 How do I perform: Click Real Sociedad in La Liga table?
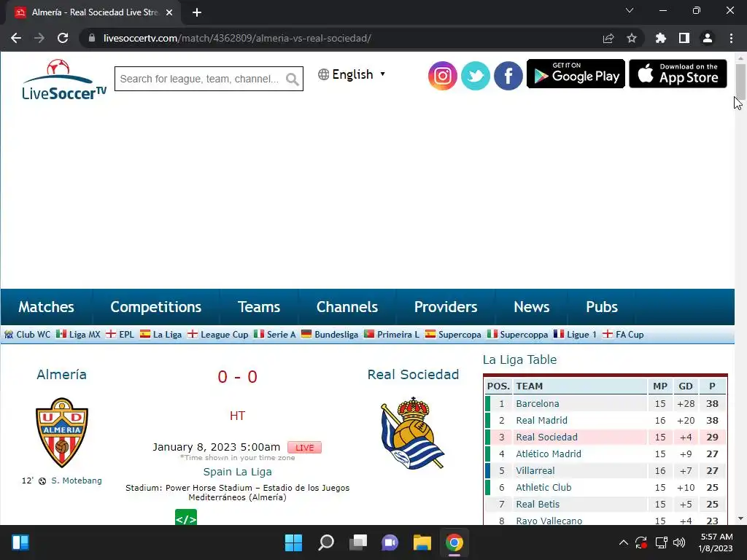pos(546,437)
